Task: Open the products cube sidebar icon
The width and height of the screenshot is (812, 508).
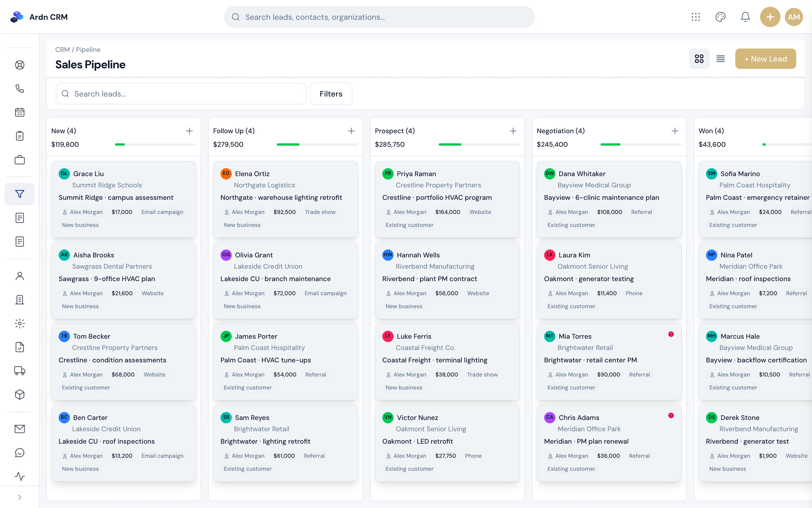Action: point(19,395)
